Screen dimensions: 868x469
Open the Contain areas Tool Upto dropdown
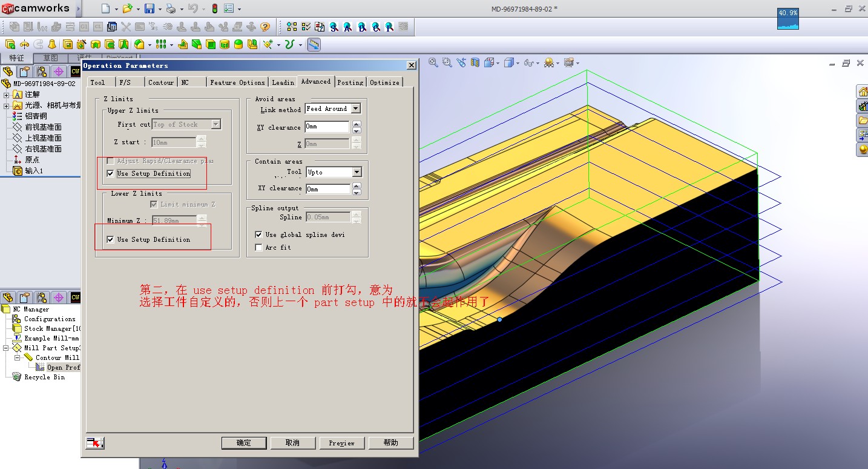[357, 172]
